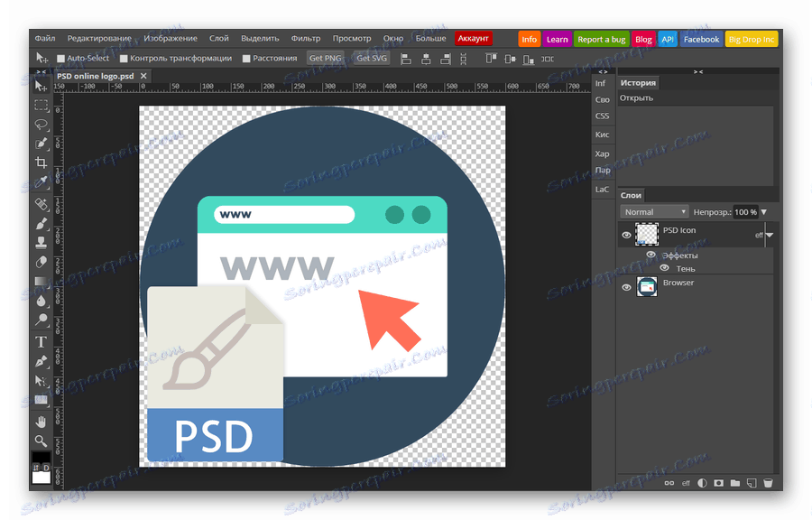Select the Pen tool
812x520 pixels.
coord(41,361)
